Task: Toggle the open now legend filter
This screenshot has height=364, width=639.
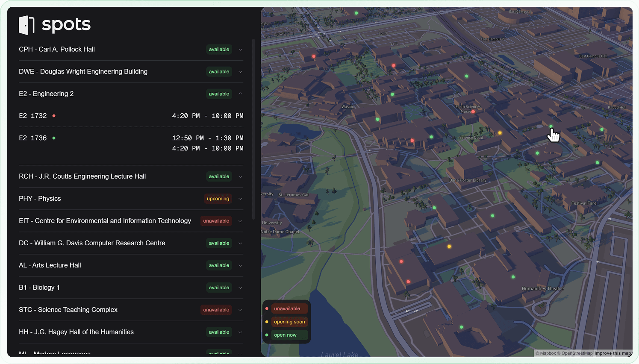Action: [x=285, y=335]
